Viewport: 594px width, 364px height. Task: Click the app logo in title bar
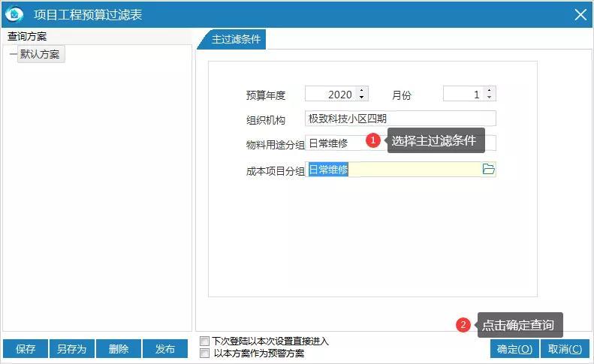point(14,14)
